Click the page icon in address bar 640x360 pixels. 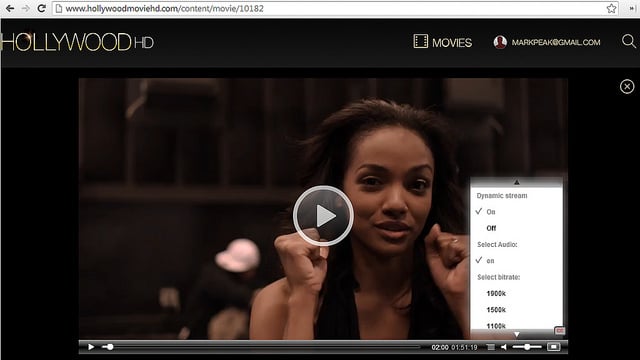pyautogui.click(x=59, y=8)
